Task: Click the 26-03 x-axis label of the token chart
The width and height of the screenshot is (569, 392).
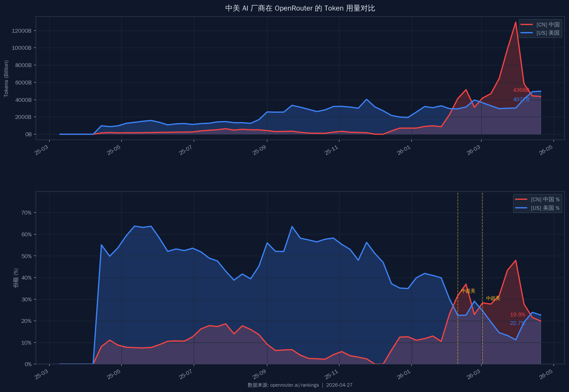Action: click(473, 150)
